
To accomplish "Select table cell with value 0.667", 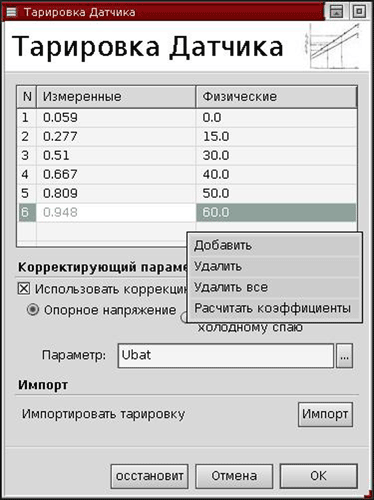I will pos(116,174).
